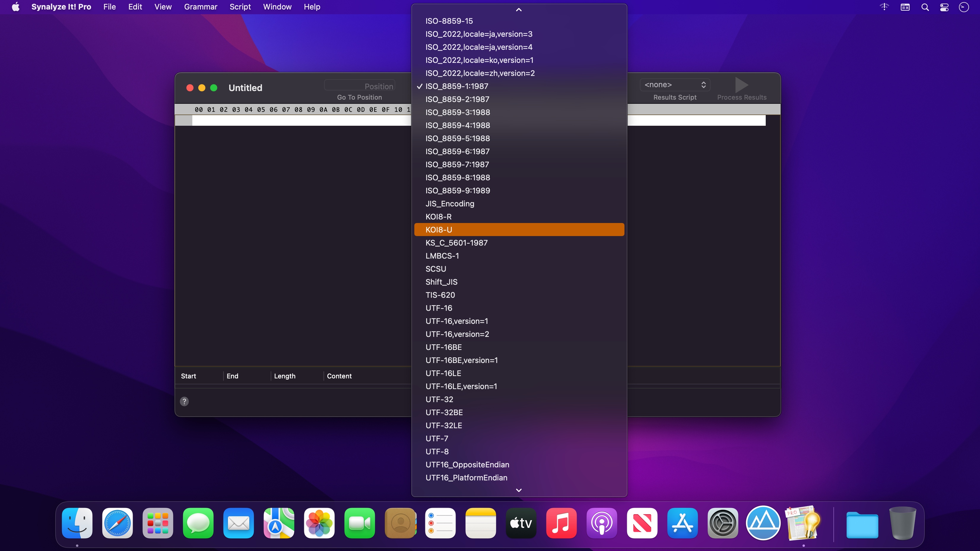980x551 pixels.
Task: Select KOI8-U encoding
Action: pyautogui.click(x=519, y=230)
